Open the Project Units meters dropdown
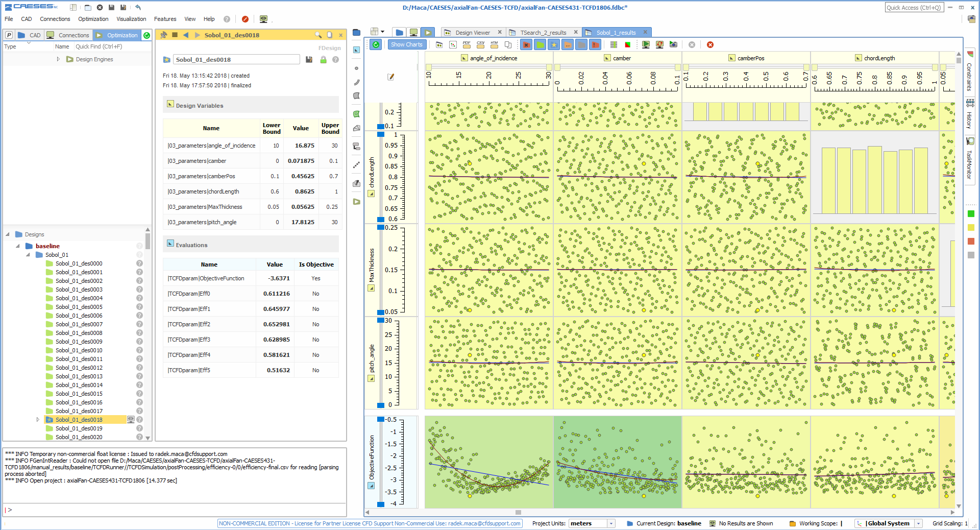The height and width of the screenshot is (530, 980). tap(611, 523)
